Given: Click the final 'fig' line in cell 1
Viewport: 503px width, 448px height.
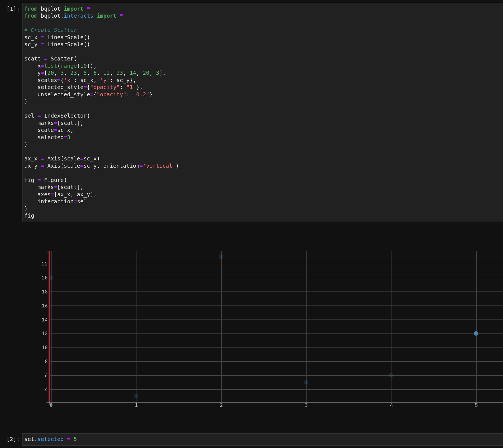Looking at the screenshot, I should click(29, 216).
